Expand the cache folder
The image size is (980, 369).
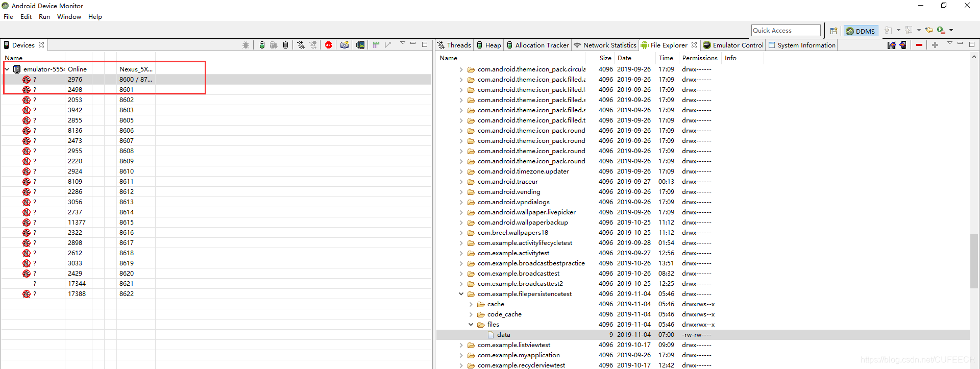coord(471,304)
